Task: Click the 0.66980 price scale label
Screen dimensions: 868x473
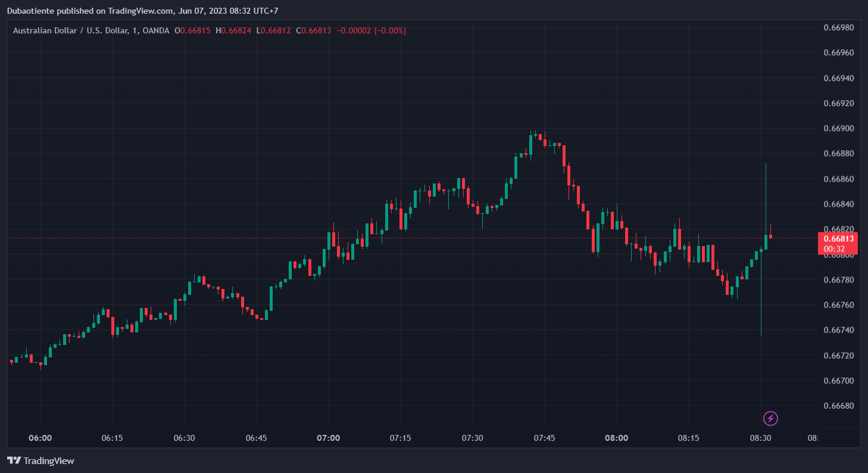Action: coord(838,27)
